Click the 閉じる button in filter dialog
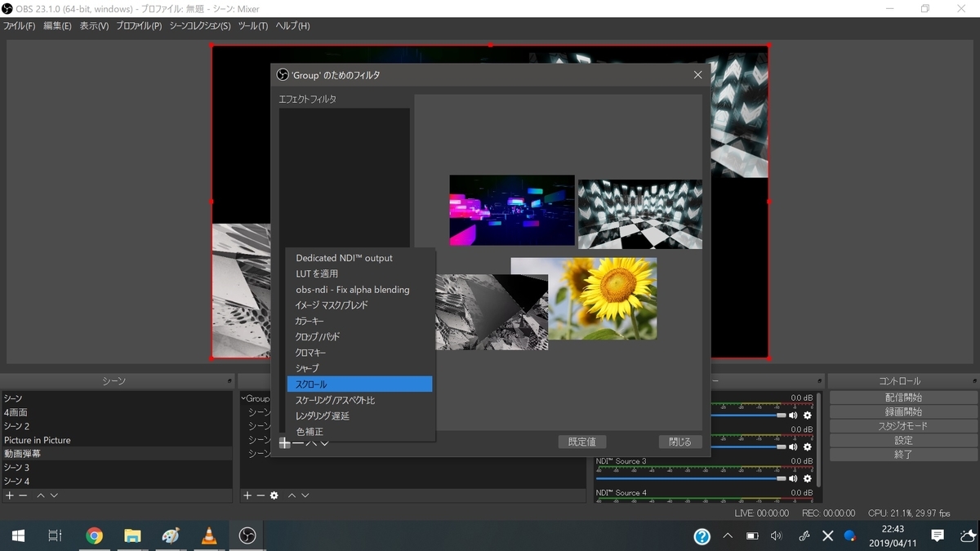 click(680, 442)
